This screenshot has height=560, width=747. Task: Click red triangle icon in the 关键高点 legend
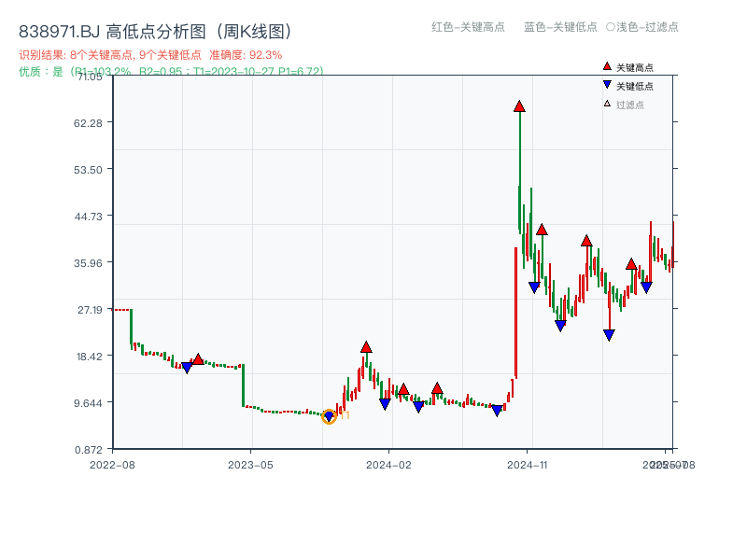607,66
